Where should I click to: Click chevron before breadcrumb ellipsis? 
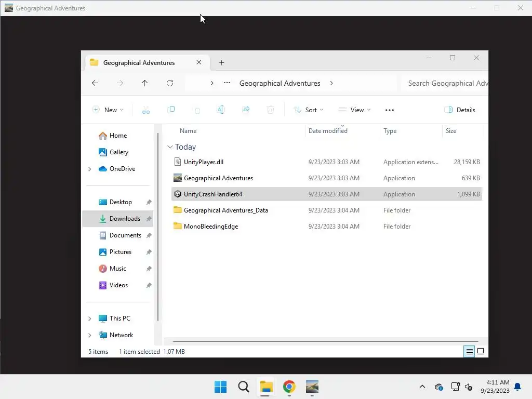[212, 83]
